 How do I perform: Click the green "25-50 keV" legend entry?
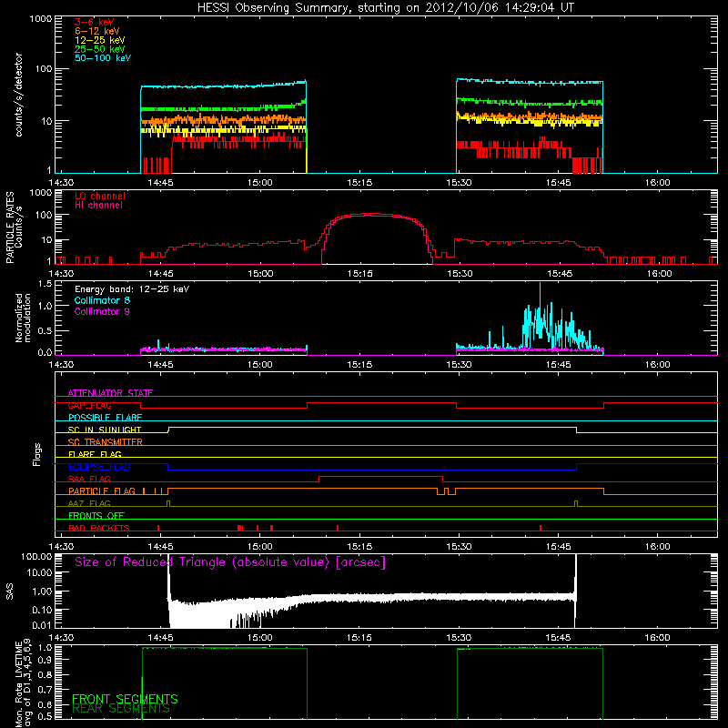point(100,49)
